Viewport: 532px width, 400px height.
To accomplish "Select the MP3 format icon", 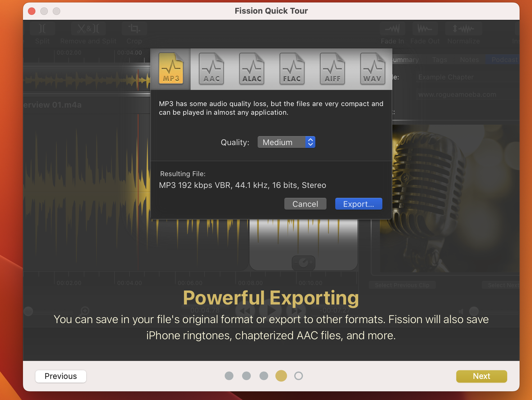I will click(171, 69).
